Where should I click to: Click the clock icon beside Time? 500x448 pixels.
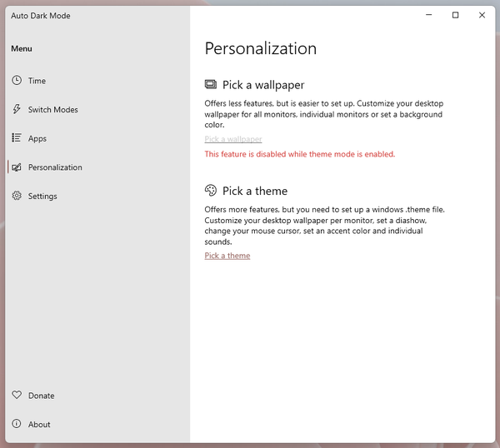point(17,81)
